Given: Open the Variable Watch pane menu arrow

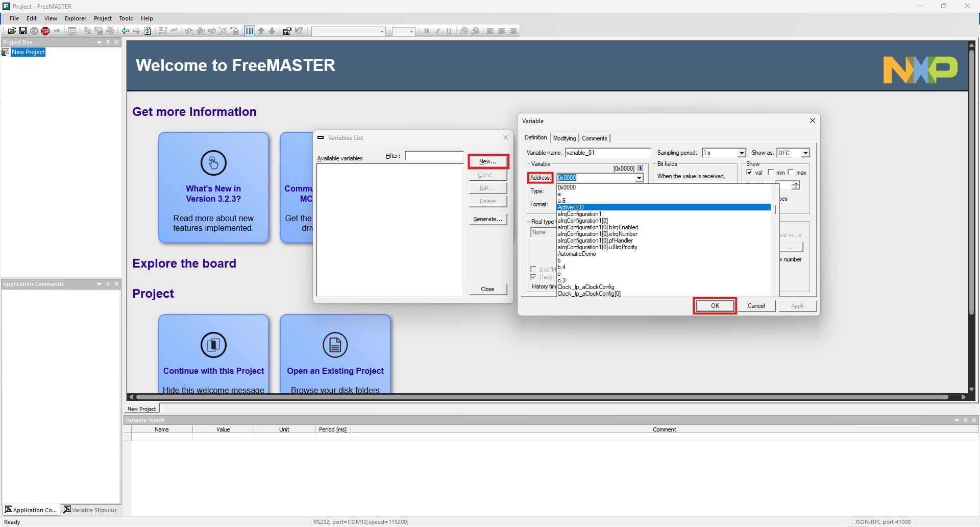Looking at the screenshot, I should [957, 420].
